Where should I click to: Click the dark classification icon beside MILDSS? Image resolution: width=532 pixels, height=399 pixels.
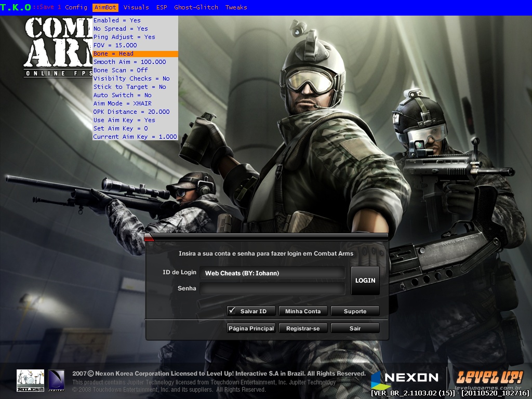click(x=56, y=379)
